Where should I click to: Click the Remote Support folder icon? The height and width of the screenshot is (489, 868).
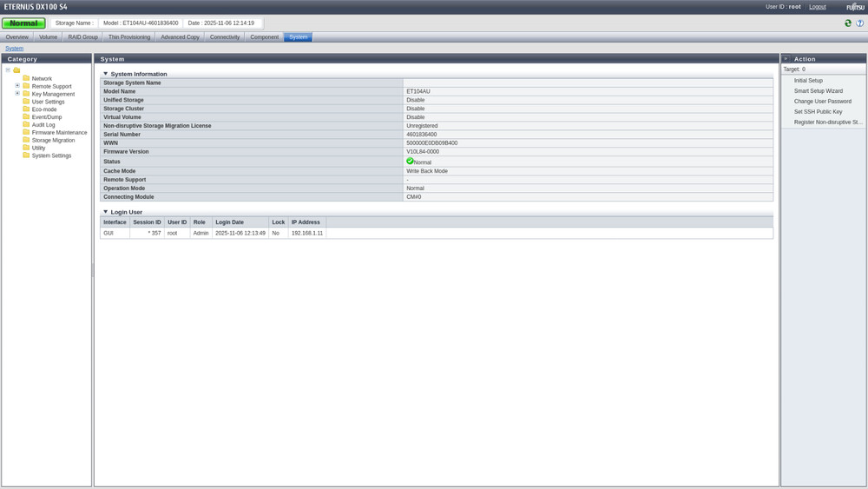(26, 86)
